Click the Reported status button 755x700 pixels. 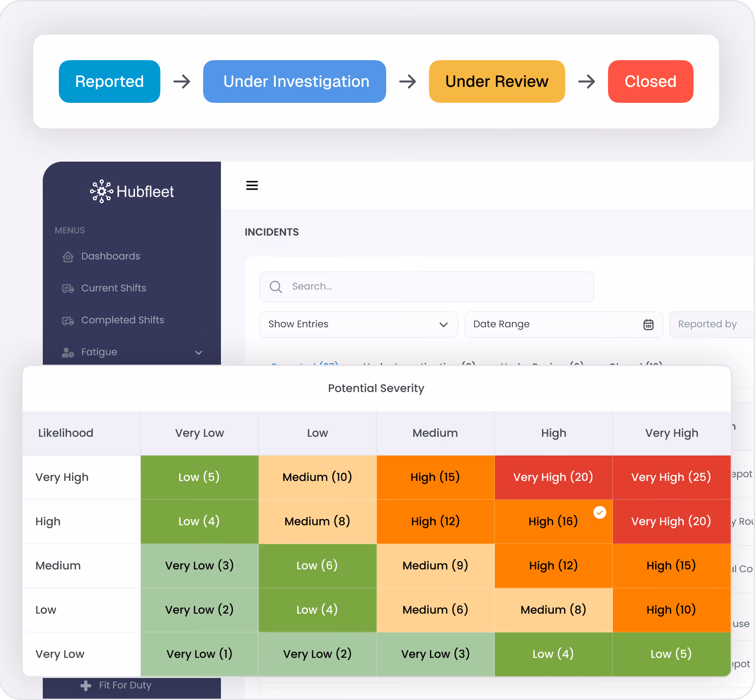pos(110,81)
